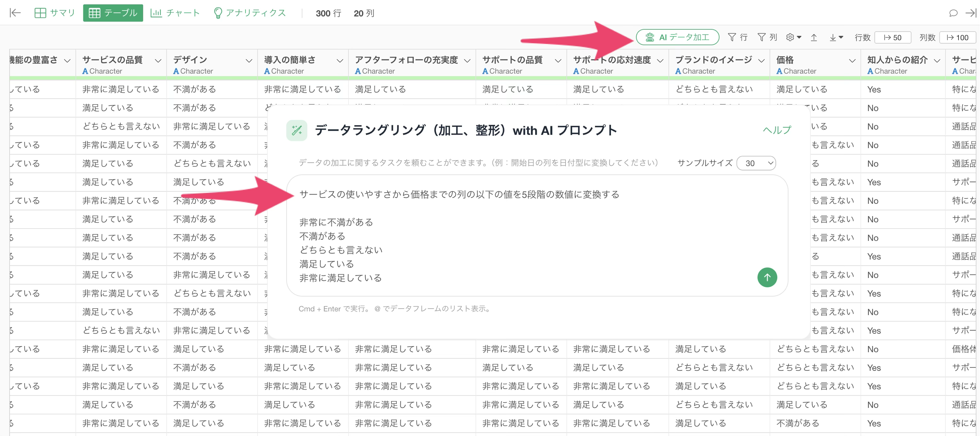Click the 20 列 column count label
The image size is (980, 436).
tap(364, 13)
